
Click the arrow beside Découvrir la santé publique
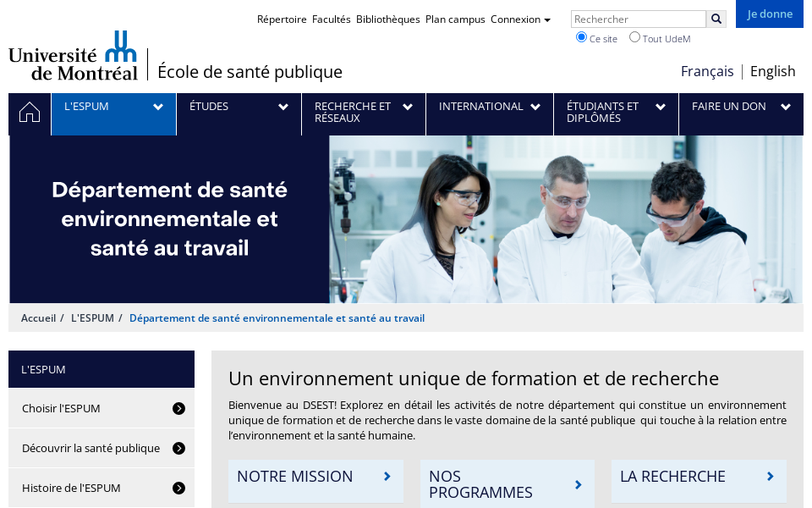pyautogui.click(x=178, y=448)
